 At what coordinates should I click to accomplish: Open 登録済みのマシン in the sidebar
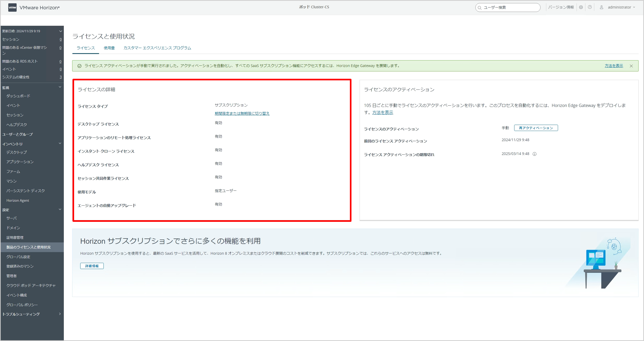click(20, 266)
